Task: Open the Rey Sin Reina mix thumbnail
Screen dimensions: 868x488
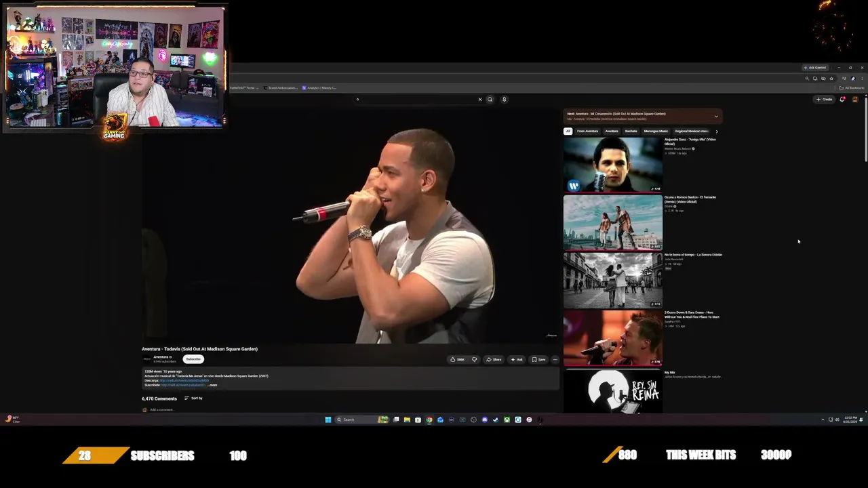Action: [612, 391]
